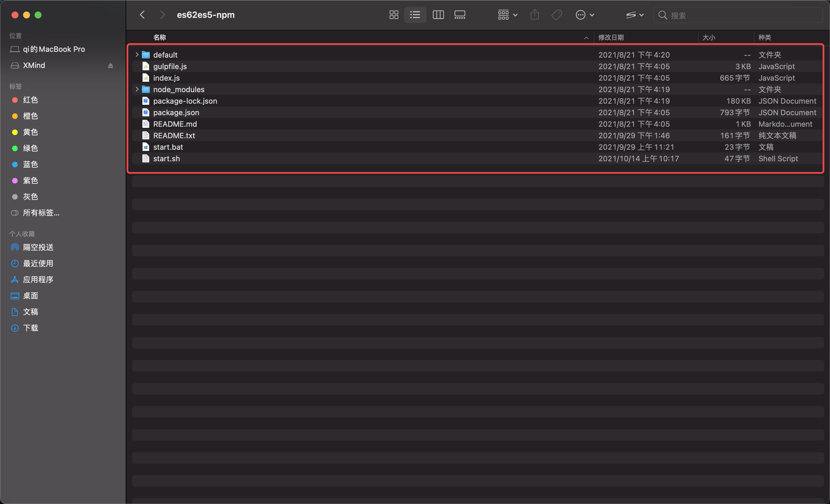This screenshot has width=830, height=504.
Task: Select list view mode
Action: (415, 15)
